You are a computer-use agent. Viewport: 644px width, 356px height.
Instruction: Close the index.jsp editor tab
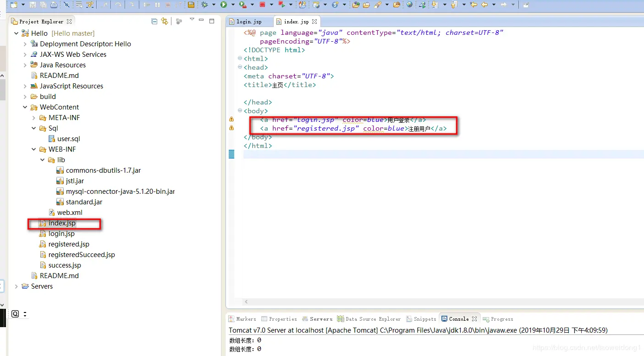(x=314, y=22)
